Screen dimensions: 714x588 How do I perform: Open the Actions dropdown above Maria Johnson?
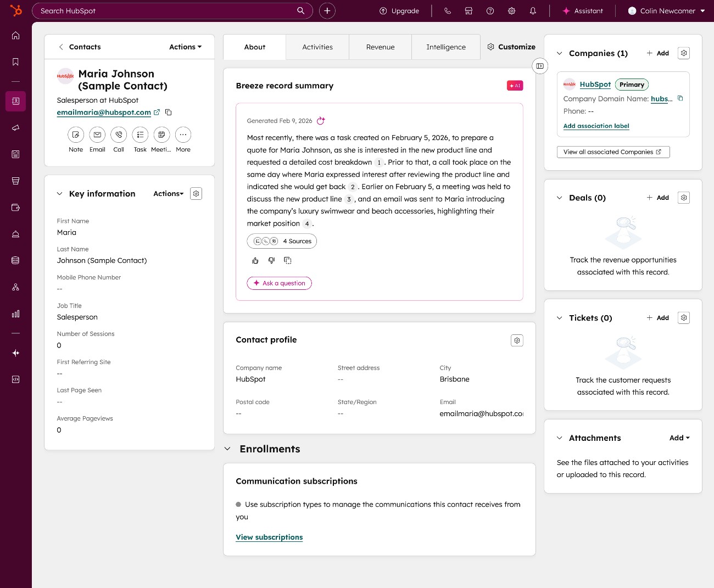(x=185, y=47)
